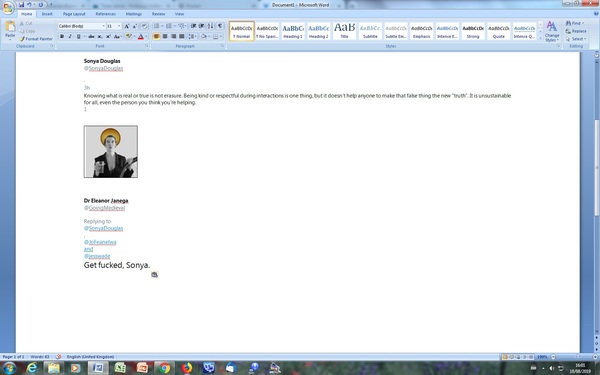
Task: Start a bulleted list
Action: coord(156,26)
